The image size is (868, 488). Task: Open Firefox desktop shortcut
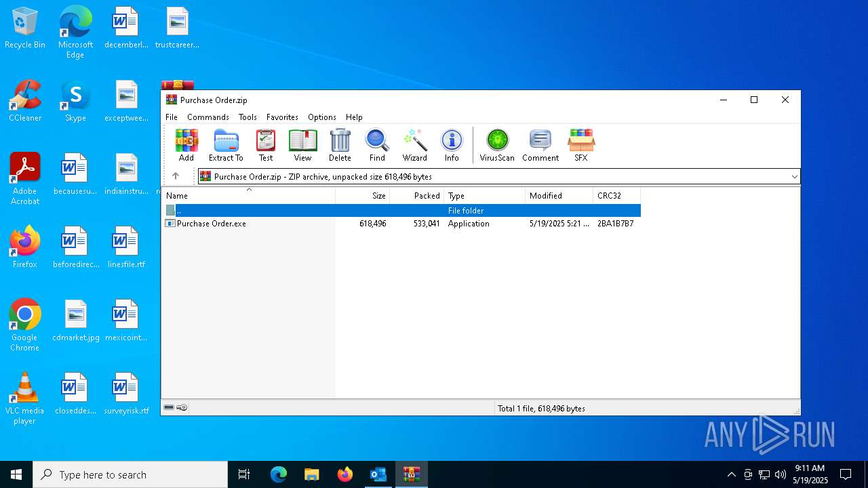point(25,247)
